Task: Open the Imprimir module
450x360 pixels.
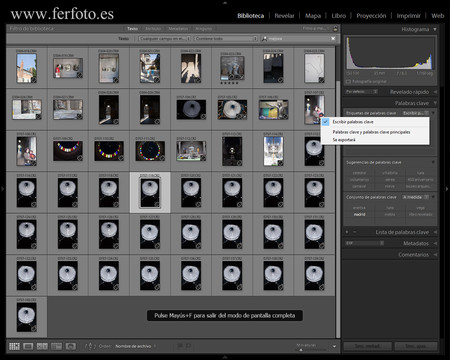Action: tap(408, 16)
